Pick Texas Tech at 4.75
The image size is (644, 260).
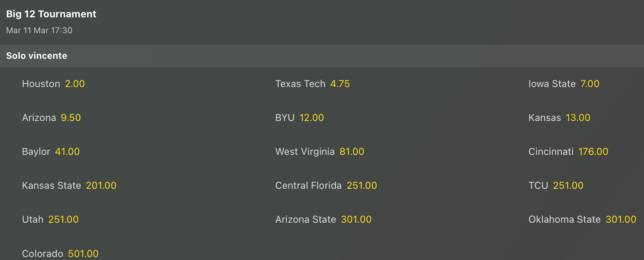[340, 84]
